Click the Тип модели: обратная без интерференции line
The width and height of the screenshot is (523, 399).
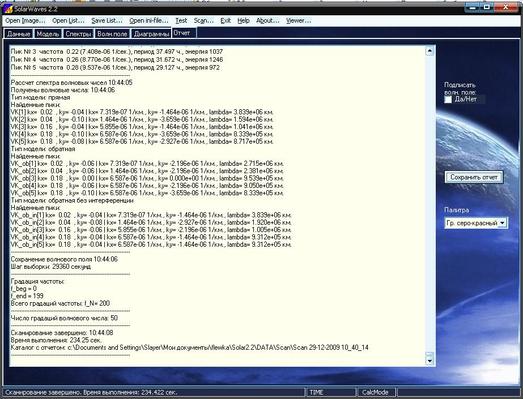[72, 201]
